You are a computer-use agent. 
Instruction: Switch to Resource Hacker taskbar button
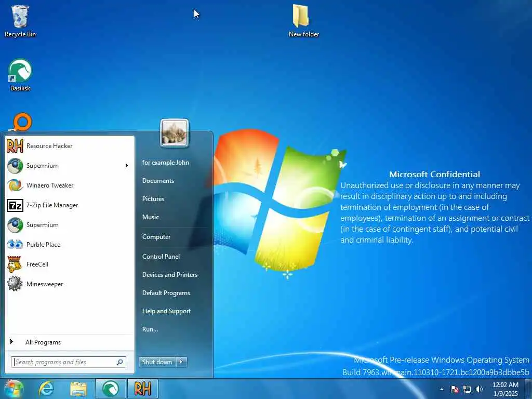tap(143, 389)
